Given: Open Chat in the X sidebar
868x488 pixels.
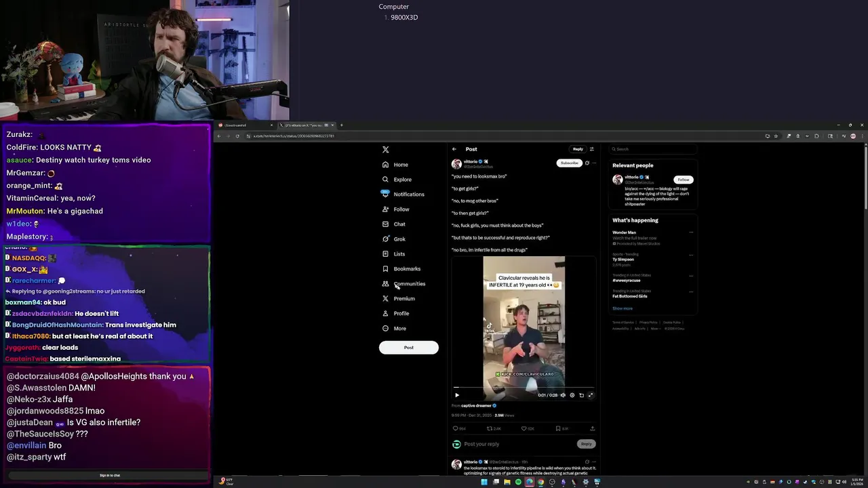Looking at the screenshot, I should 394,224.
